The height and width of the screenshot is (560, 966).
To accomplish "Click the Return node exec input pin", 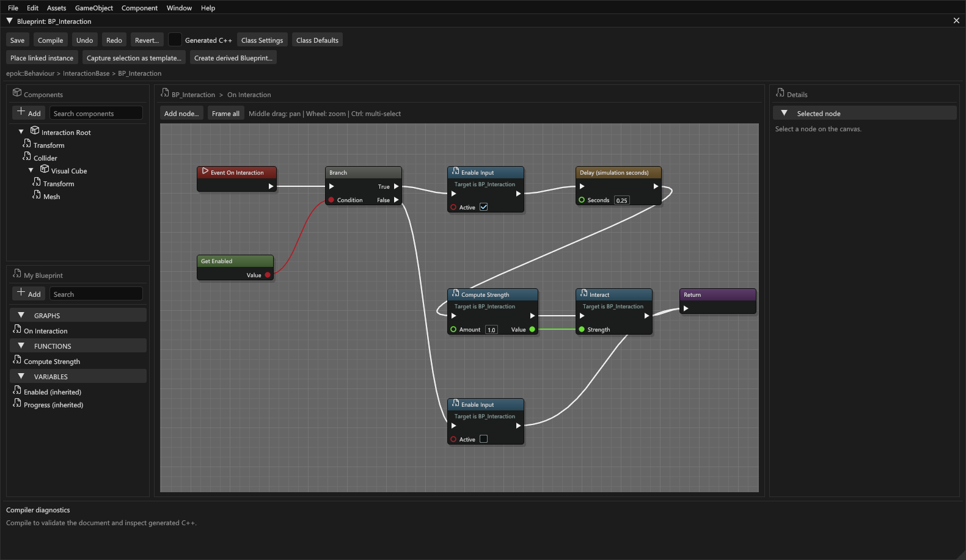I will 686,308.
